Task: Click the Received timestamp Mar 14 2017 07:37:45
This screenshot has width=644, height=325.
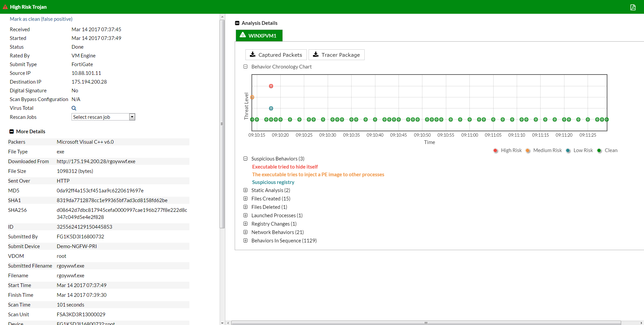Action: [x=96, y=30]
